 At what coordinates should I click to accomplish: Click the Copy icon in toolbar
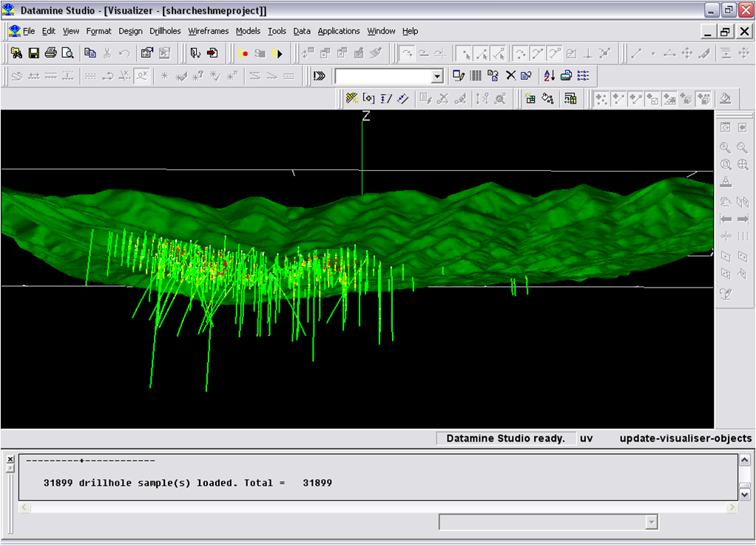[x=90, y=53]
